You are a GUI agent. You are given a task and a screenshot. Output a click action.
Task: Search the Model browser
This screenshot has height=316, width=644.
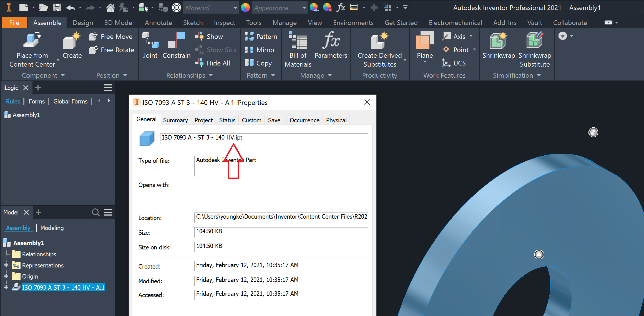click(x=96, y=213)
